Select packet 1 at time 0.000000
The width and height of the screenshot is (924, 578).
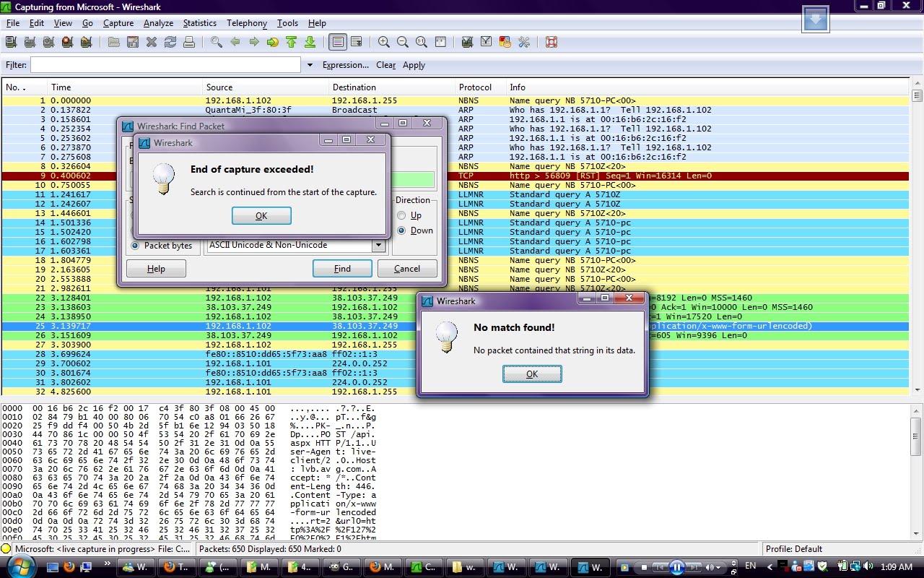456,100
